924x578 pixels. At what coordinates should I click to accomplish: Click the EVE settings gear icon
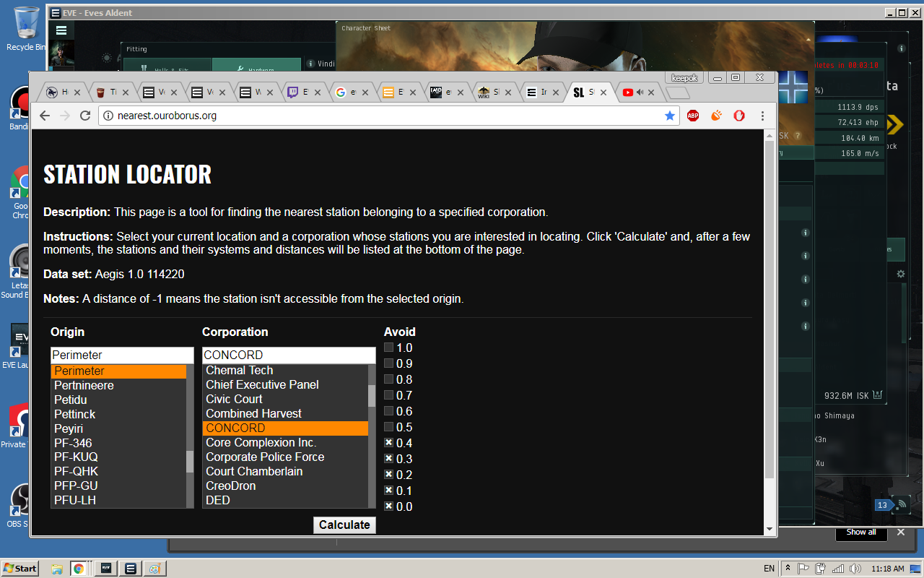tap(901, 275)
